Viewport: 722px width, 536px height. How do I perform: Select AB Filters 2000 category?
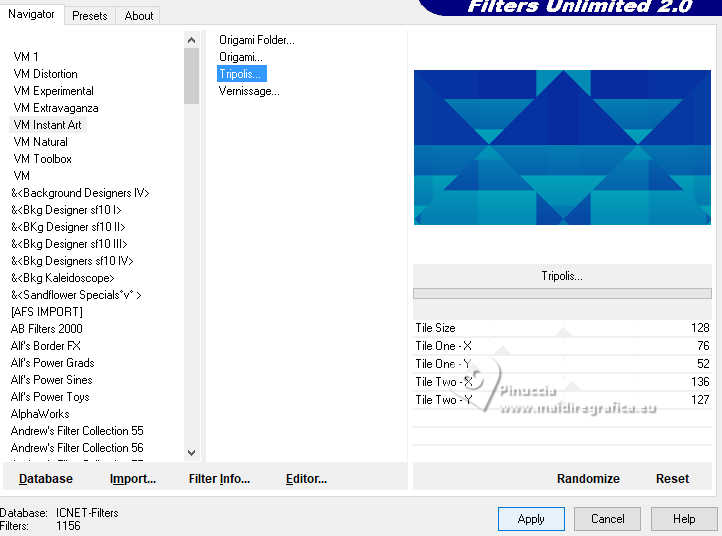tap(47, 329)
